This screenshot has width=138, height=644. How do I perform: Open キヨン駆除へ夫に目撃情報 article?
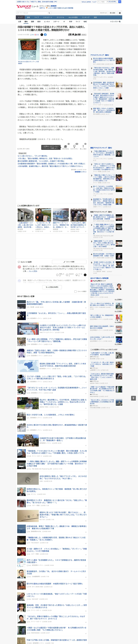(57, 340)
